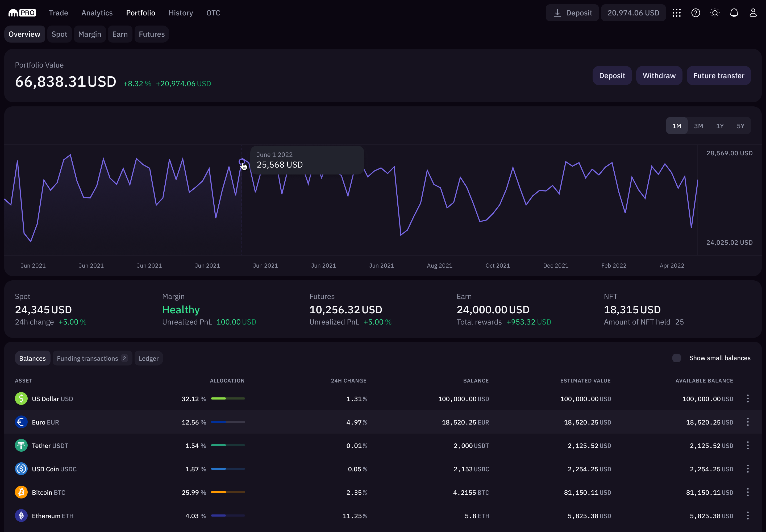766x532 pixels.
Task: Click the Ethereum asset icon
Action: pos(21,516)
